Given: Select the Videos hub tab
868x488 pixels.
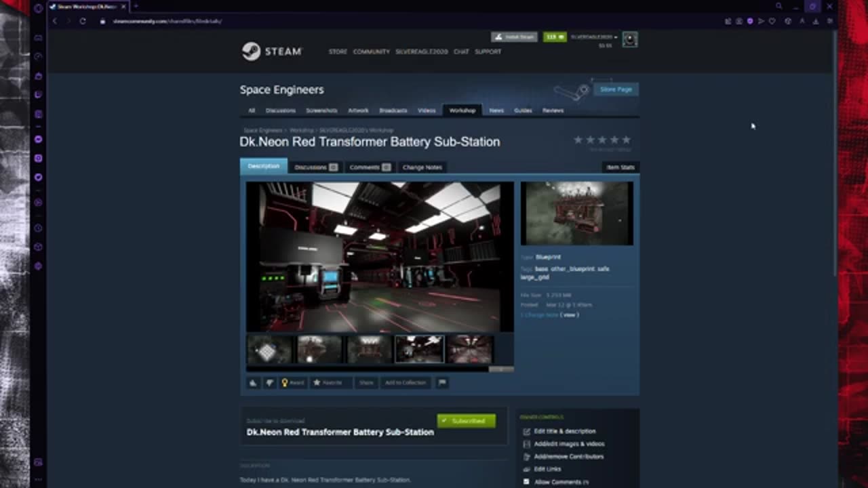Looking at the screenshot, I should (x=427, y=110).
